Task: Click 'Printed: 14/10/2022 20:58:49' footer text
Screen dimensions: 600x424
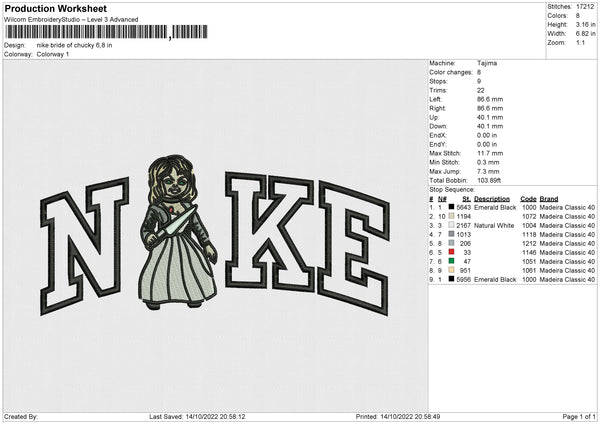Action: point(398,417)
